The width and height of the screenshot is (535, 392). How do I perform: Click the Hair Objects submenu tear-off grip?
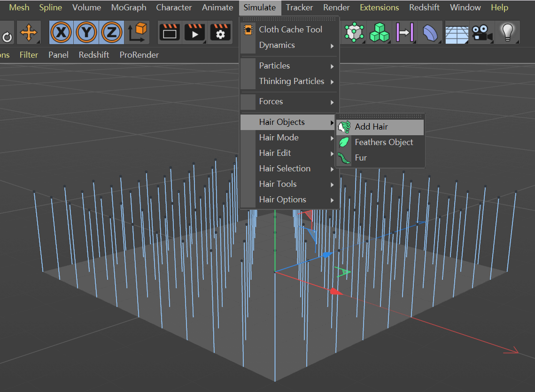[380, 116]
